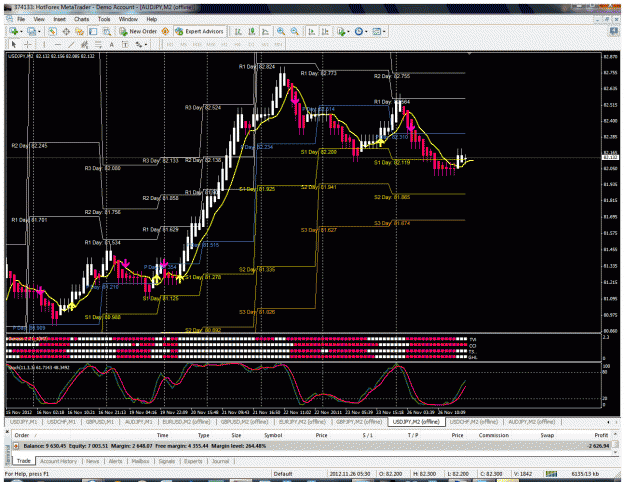Image resolution: width=625 pixels, height=482 pixels.
Task: Select the Text 'A' tool
Action: [x=112, y=44]
